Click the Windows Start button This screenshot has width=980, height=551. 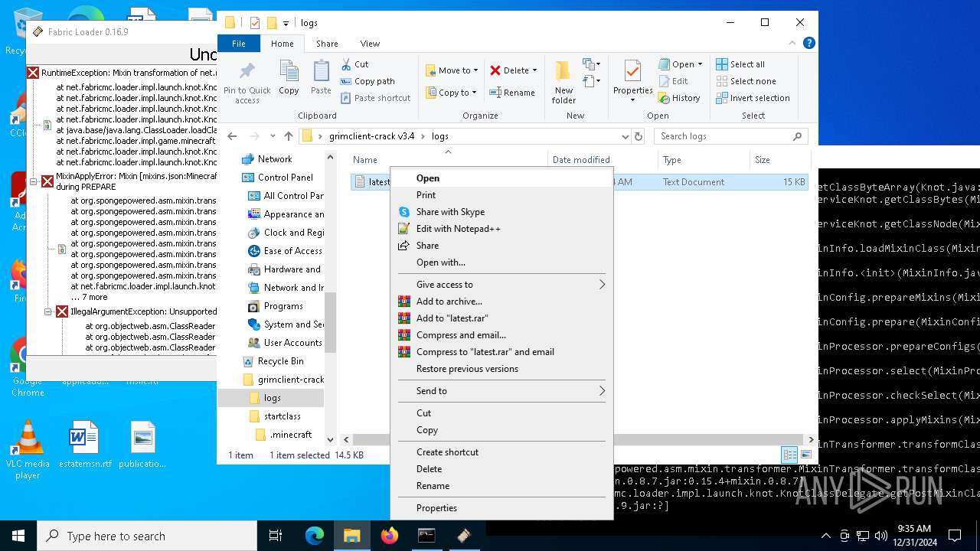click(18, 536)
